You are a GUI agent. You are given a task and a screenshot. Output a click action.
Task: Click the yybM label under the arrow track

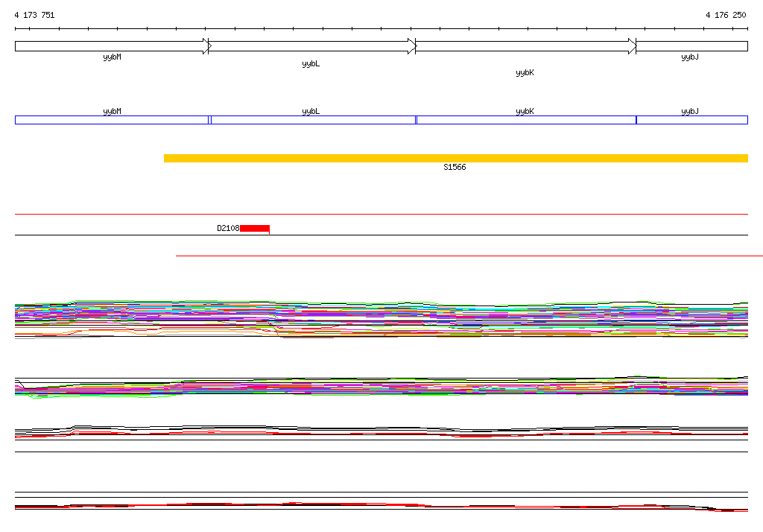click(x=112, y=57)
